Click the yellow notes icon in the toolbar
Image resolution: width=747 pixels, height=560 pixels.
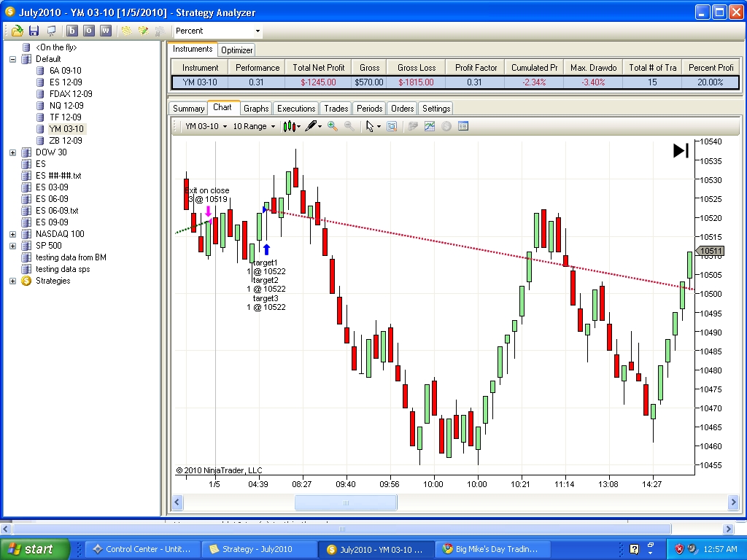(126, 31)
